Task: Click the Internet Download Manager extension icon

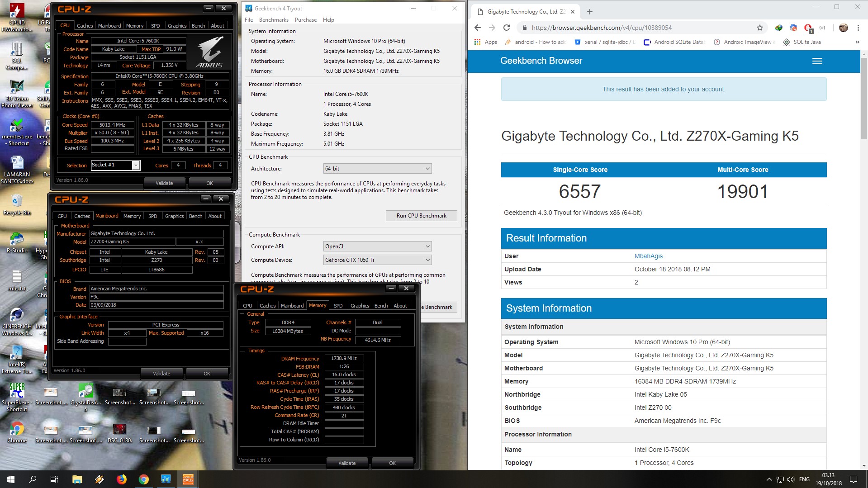Action: click(x=779, y=28)
